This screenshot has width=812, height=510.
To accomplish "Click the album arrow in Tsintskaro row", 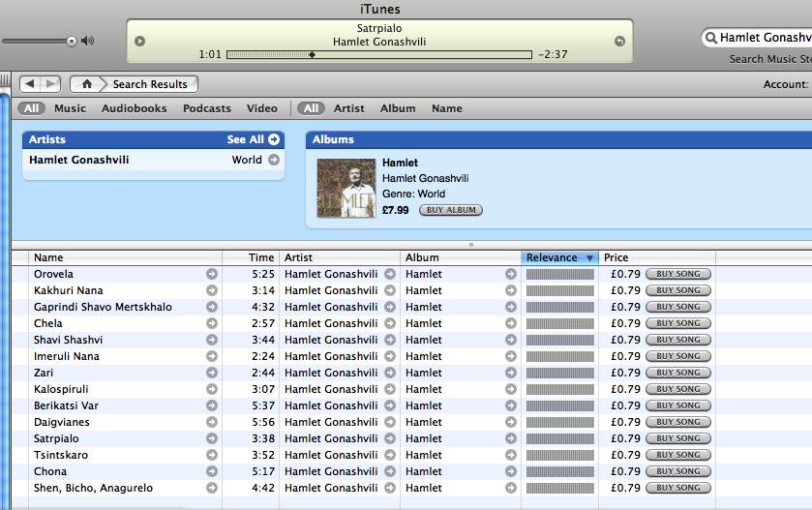I will pyautogui.click(x=511, y=455).
